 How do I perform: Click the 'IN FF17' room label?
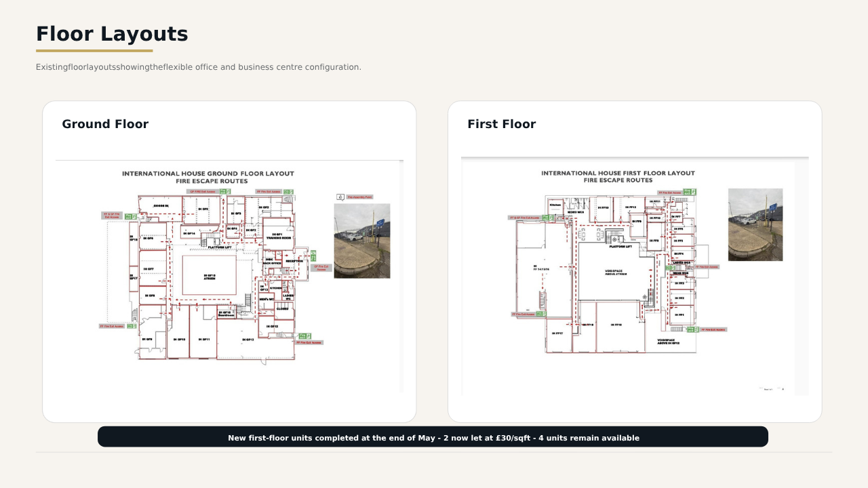[557, 333]
